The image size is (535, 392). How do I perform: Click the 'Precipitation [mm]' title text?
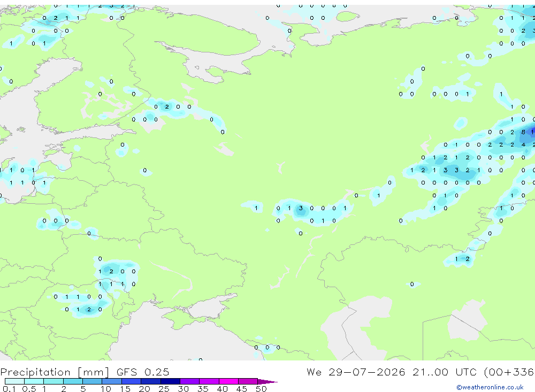point(55,372)
